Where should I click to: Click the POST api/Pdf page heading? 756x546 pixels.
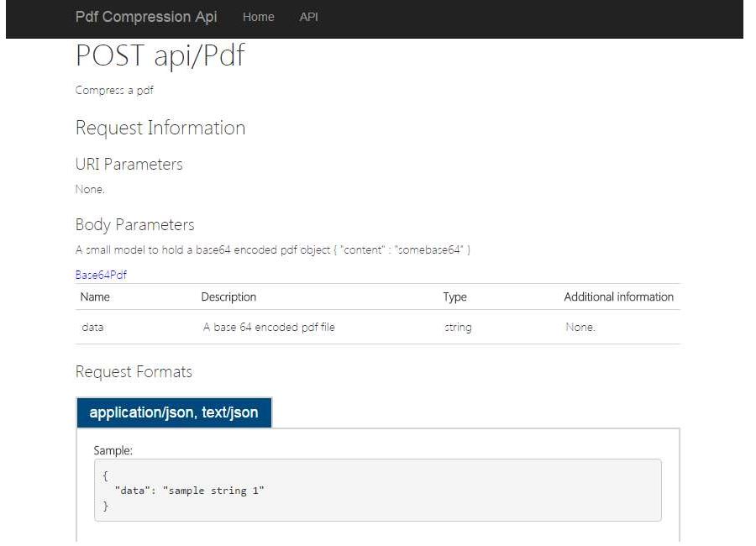pyautogui.click(x=160, y=55)
